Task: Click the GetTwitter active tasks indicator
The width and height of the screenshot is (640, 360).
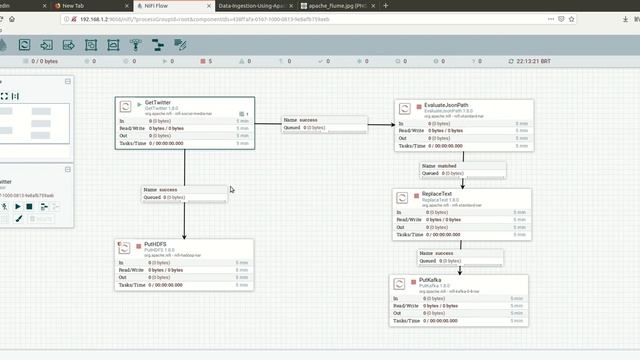Action: pos(244,114)
